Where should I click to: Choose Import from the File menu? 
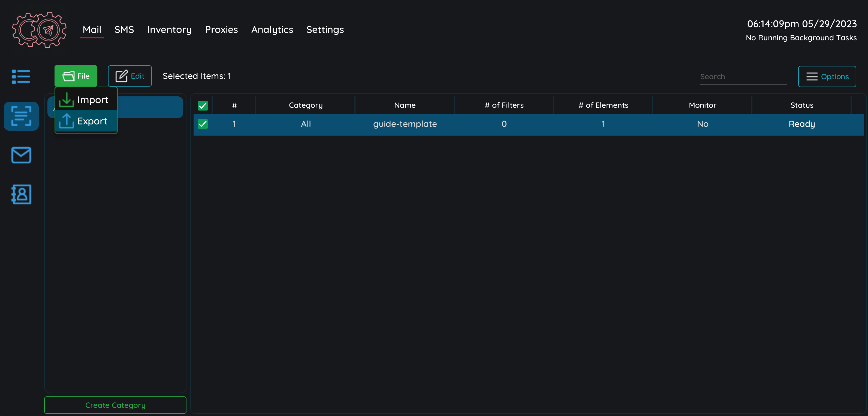(93, 99)
